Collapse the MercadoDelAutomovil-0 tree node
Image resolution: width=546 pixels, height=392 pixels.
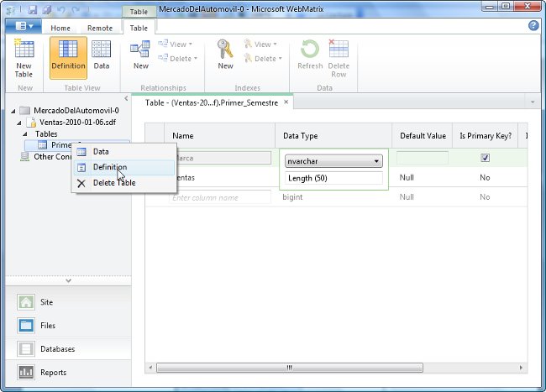pos(13,111)
